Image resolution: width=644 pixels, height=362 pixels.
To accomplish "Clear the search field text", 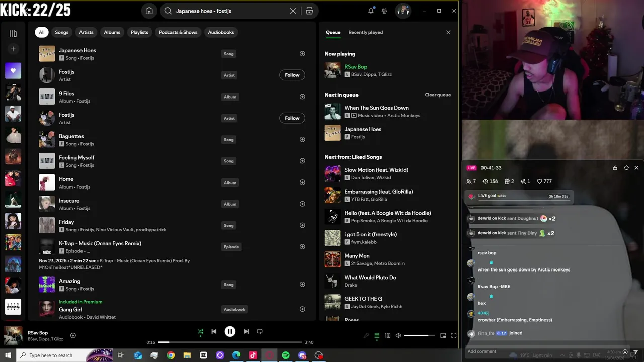I will click(x=293, y=11).
